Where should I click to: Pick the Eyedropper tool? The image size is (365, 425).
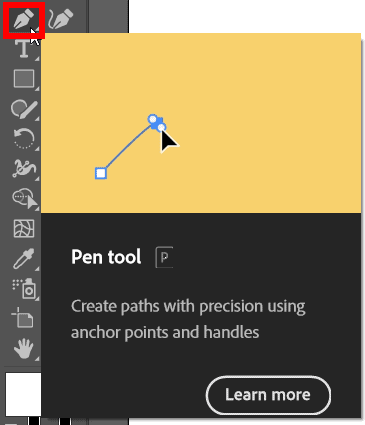click(23, 259)
